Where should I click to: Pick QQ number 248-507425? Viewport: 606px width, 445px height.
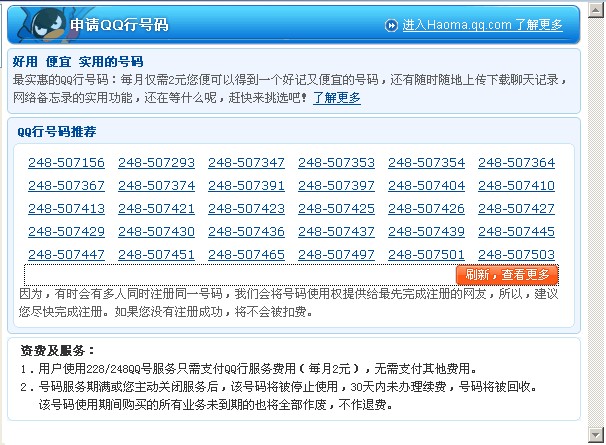click(x=336, y=209)
